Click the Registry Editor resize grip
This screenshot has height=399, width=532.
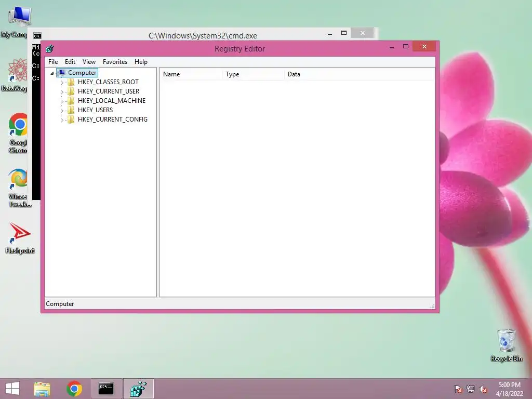[432, 305]
